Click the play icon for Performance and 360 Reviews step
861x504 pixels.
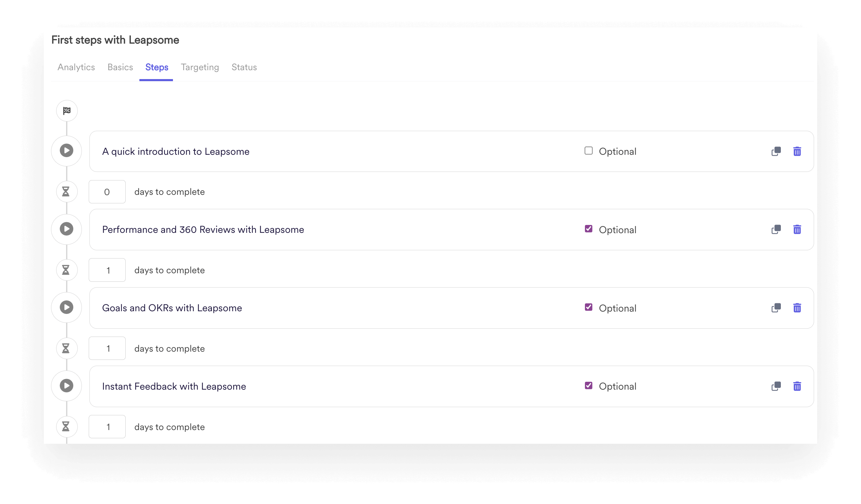tap(67, 229)
